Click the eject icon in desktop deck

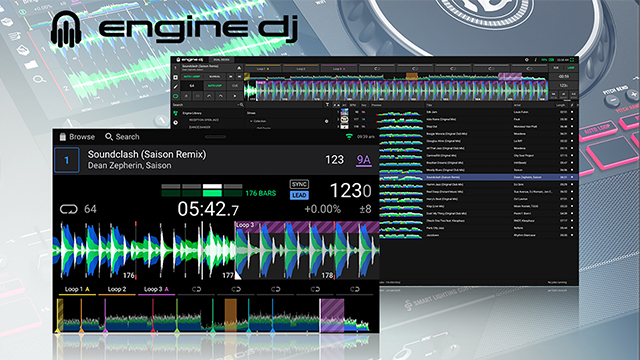tap(239, 68)
